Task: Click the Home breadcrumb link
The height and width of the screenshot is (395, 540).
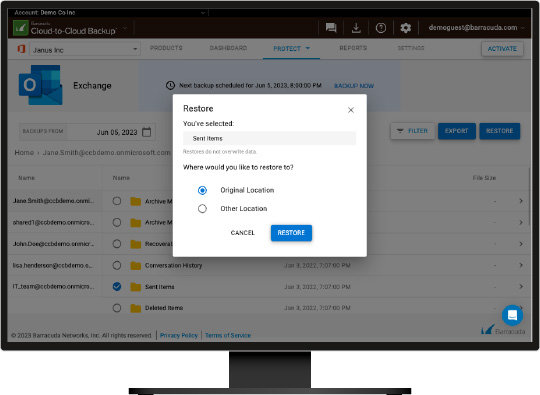Action: point(24,152)
